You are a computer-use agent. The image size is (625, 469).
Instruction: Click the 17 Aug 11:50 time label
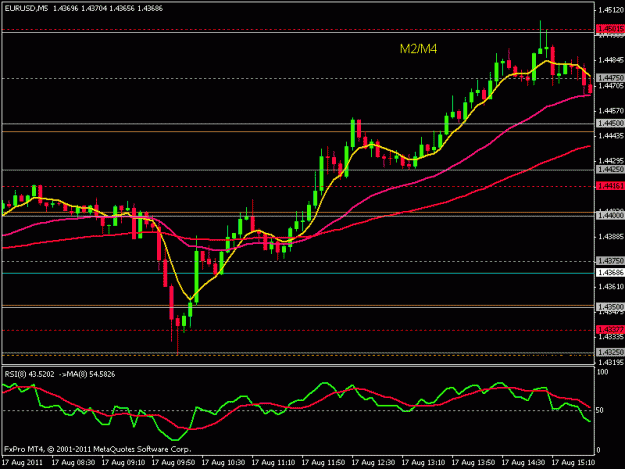(x=323, y=463)
